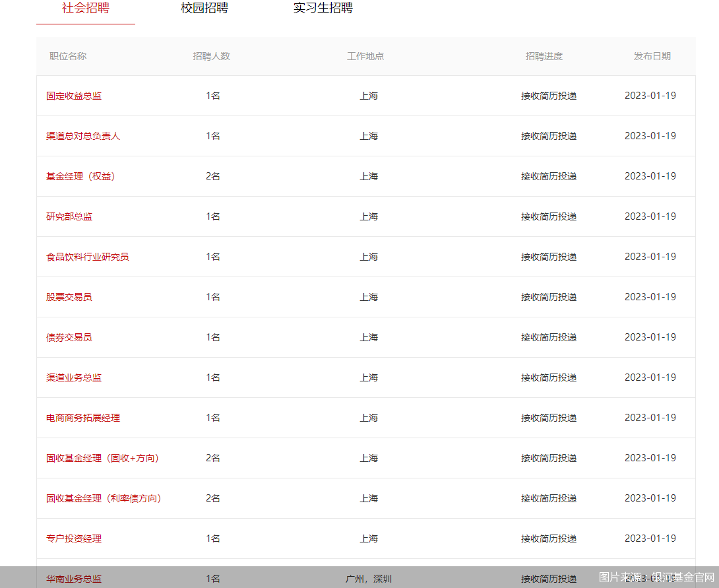Viewport: 719px width, 588px height.
Task: Click 接收简历投递 status in 固定收益总监 row
Action: click(549, 96)
